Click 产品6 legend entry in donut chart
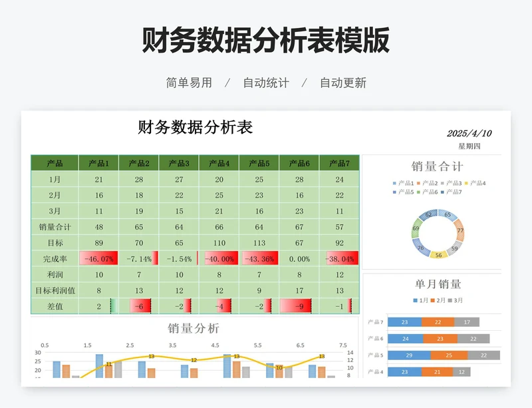Screen dimensions: 532x408 click(427, 192)
